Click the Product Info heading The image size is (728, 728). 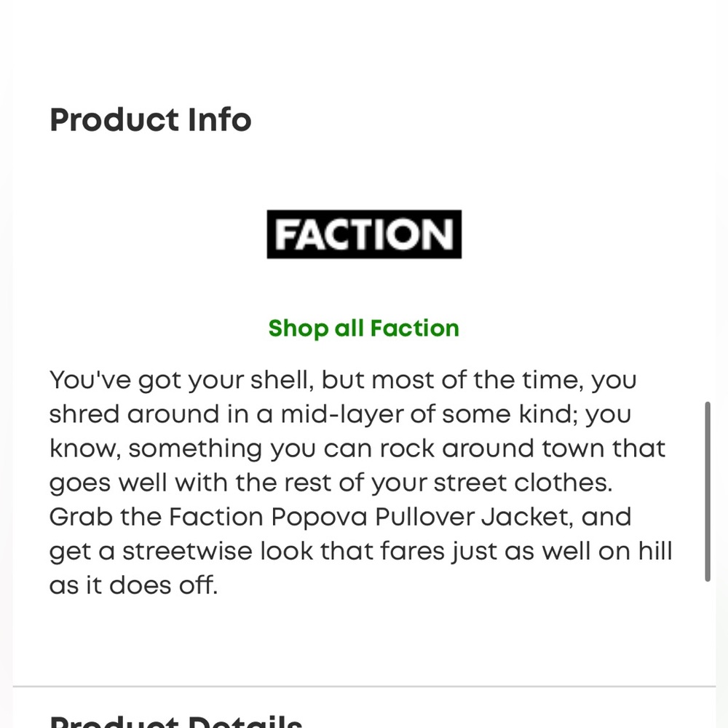tap(150, 120)
